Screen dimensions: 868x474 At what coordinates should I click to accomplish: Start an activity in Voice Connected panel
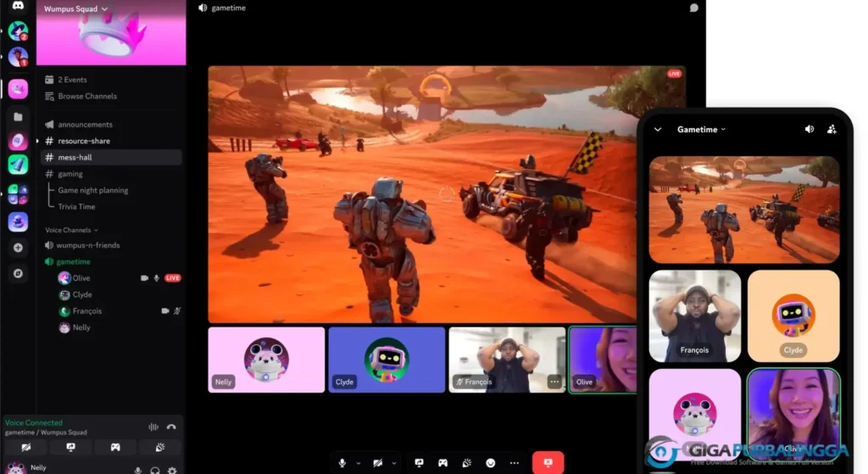pos(115,447)
